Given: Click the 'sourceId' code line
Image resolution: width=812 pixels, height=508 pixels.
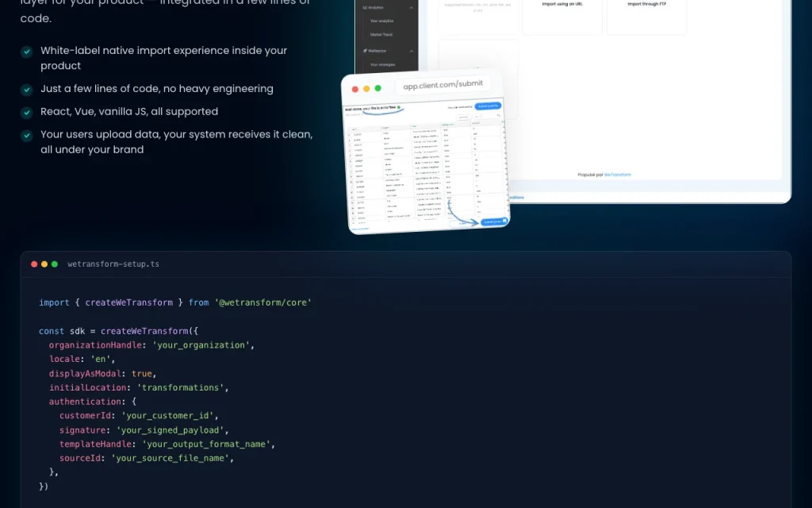Looking at the screenshot, I should point(147,458).
